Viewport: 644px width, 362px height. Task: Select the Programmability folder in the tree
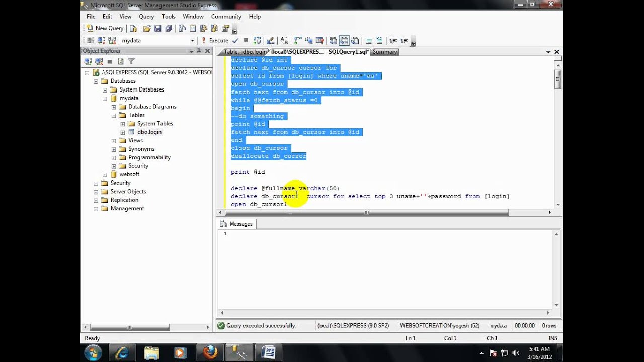tap(149, 157)
